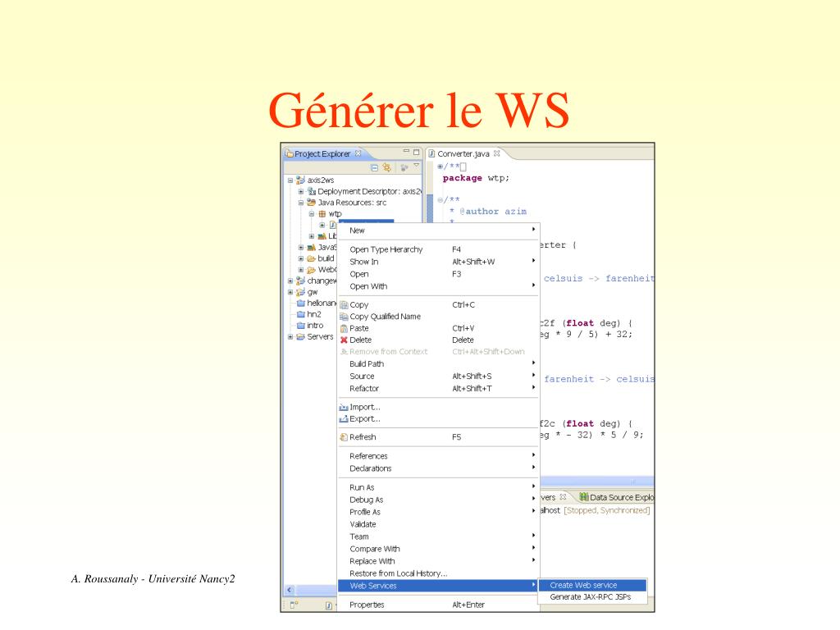This screenshot has height=630, width=840.
Task: Click build folder icon
Action: (x=311, y=258)
